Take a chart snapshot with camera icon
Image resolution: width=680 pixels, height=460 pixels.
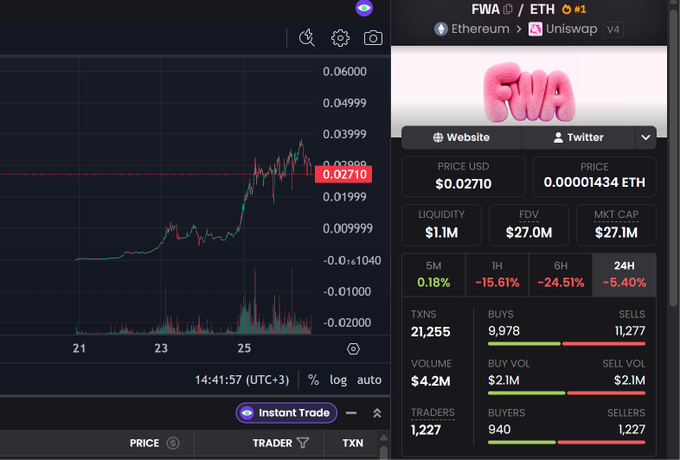click(x=373, y=38)
